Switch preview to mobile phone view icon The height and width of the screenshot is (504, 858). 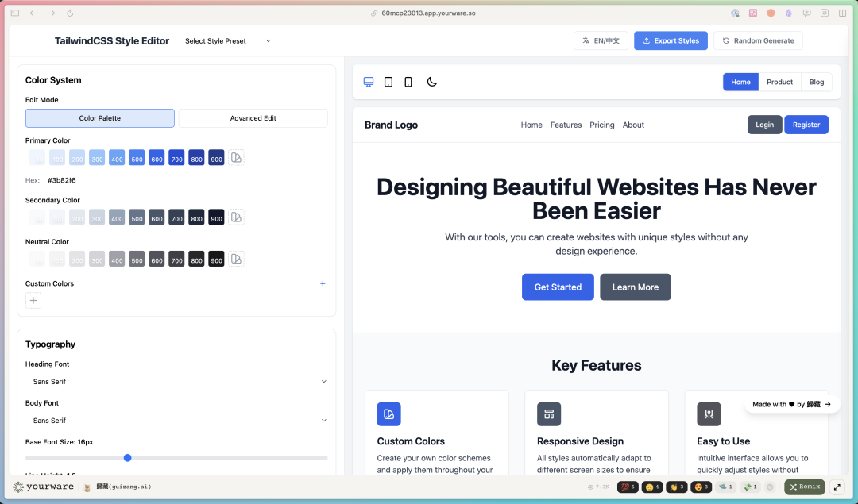click(x=408, y=82)
